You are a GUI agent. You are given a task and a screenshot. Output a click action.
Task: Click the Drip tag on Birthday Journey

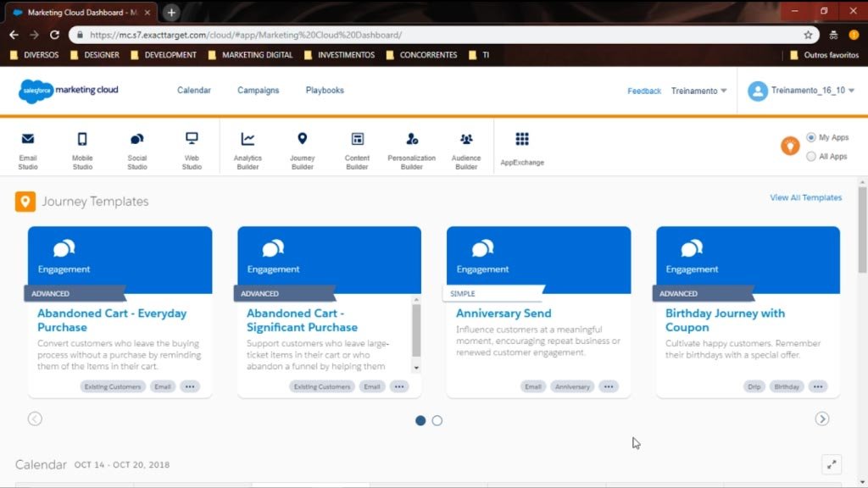[754, 386]
